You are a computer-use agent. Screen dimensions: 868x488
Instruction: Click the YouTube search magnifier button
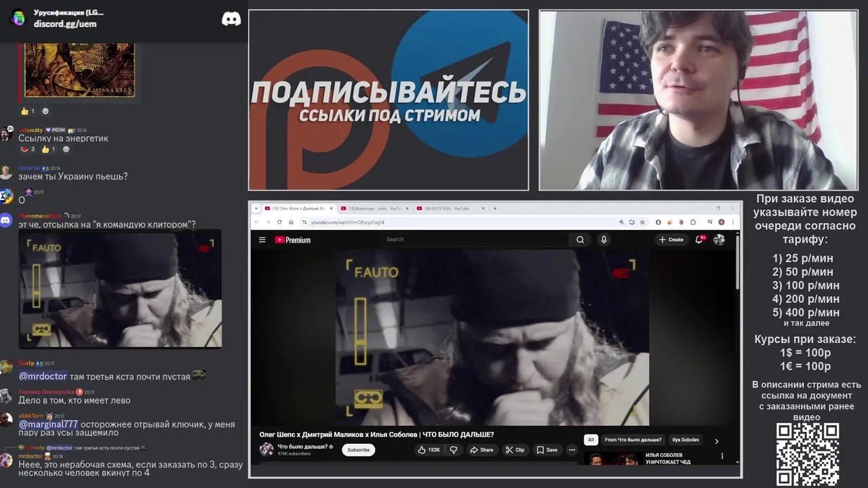[580, 239]
